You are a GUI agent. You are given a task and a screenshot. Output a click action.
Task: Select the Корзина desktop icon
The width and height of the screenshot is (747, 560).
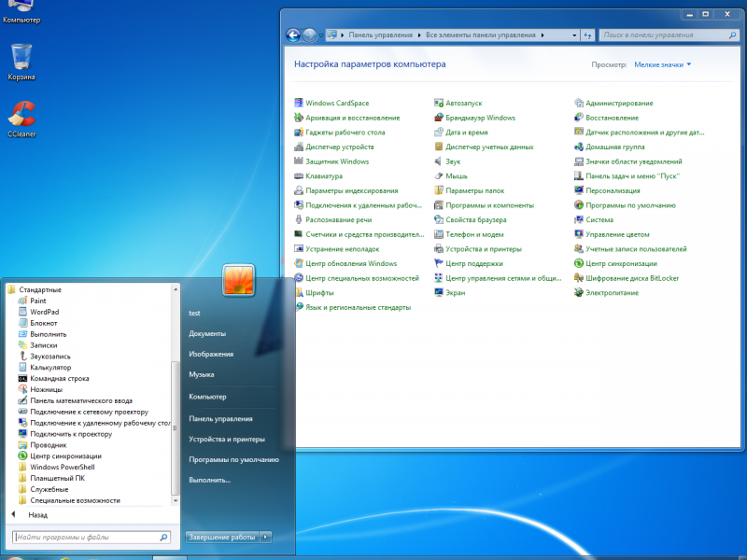pyautogui.click(x=21, y=62)
